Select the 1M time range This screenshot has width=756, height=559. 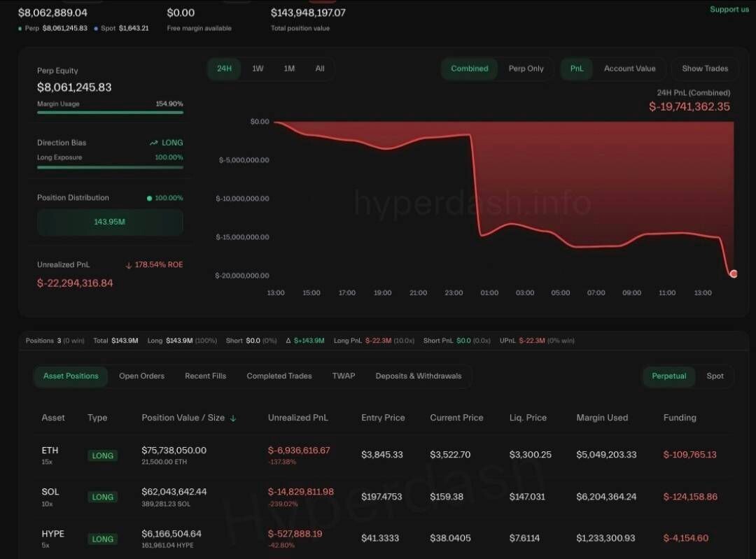tap(289, 69)
